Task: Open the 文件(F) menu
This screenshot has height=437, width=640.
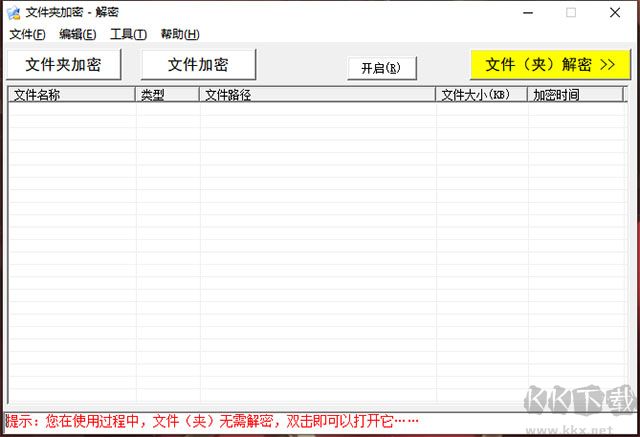Action: pyautogui.click(x=27, y=34)
